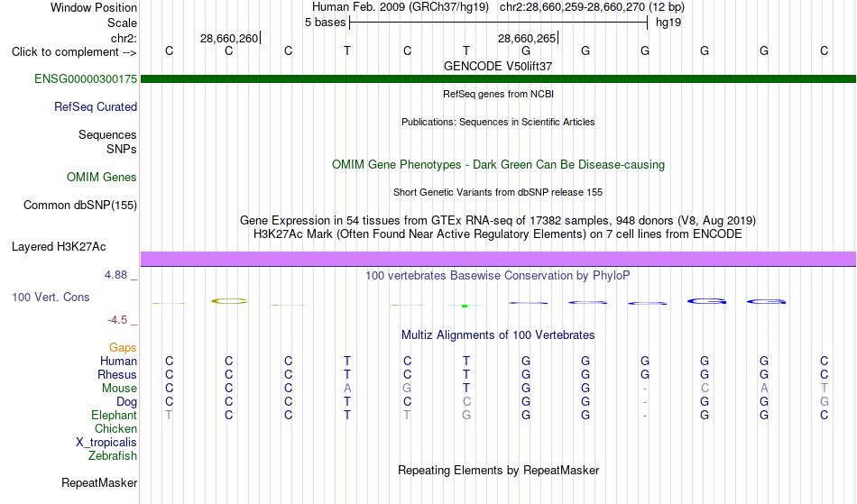Select the Dog alignment row label
Screen dimensions: 857x504
(x=126, y=402)
